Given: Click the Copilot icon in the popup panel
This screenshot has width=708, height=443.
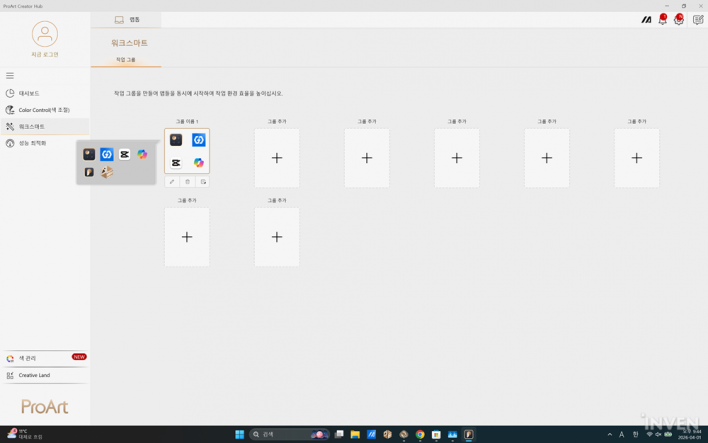Looking at the screenshot, I should 142,155.
